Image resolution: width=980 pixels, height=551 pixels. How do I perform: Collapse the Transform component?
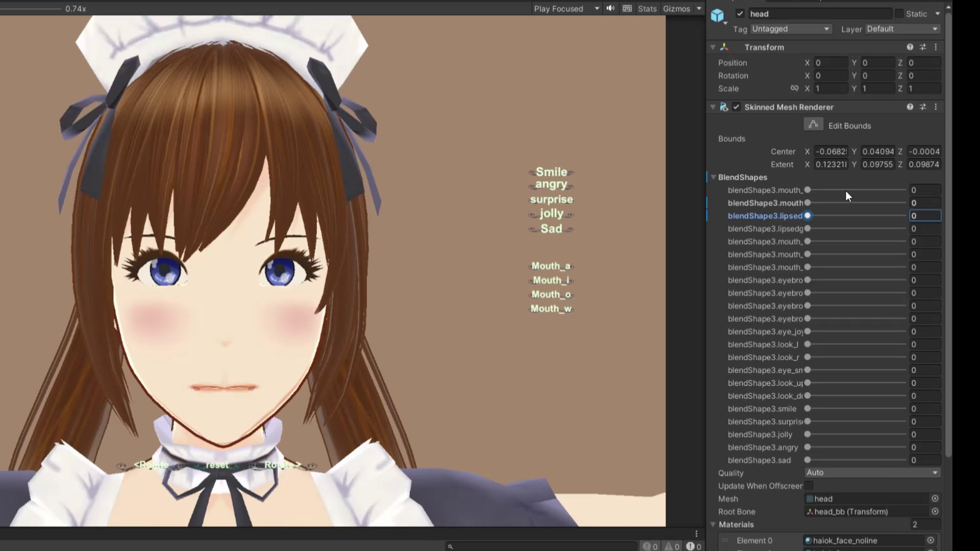(x=713, y=47)
